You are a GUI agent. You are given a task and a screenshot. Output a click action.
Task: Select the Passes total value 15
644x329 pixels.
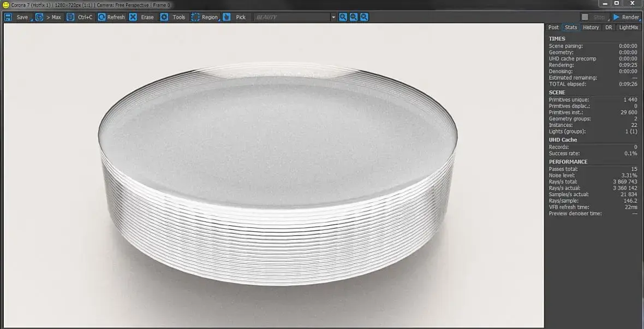coord(635,169)
